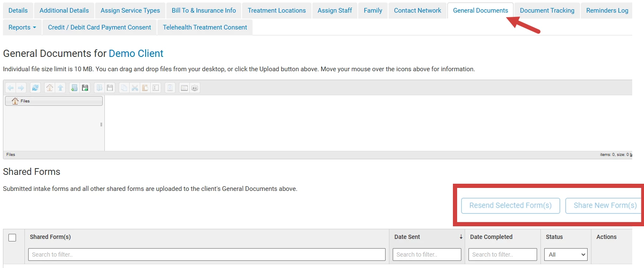Click the Paste clipboard icon
Screen dimensions: 644x268
point(145,88)
